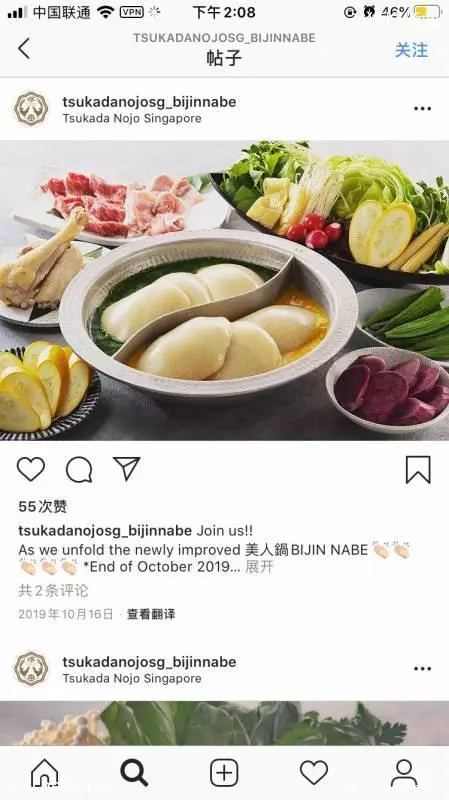
Task: Share the post via the paper plane icon
Action: [x=127, y=468]
